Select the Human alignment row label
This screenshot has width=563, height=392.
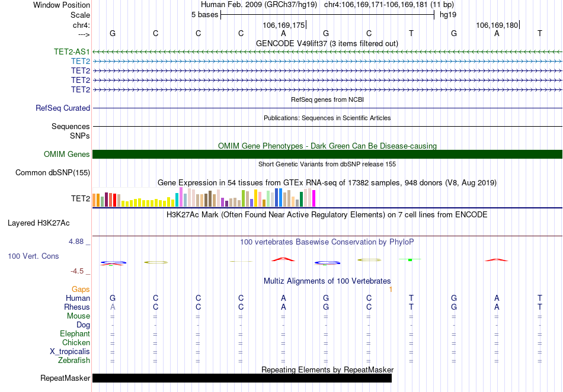[x=78, y=298]
